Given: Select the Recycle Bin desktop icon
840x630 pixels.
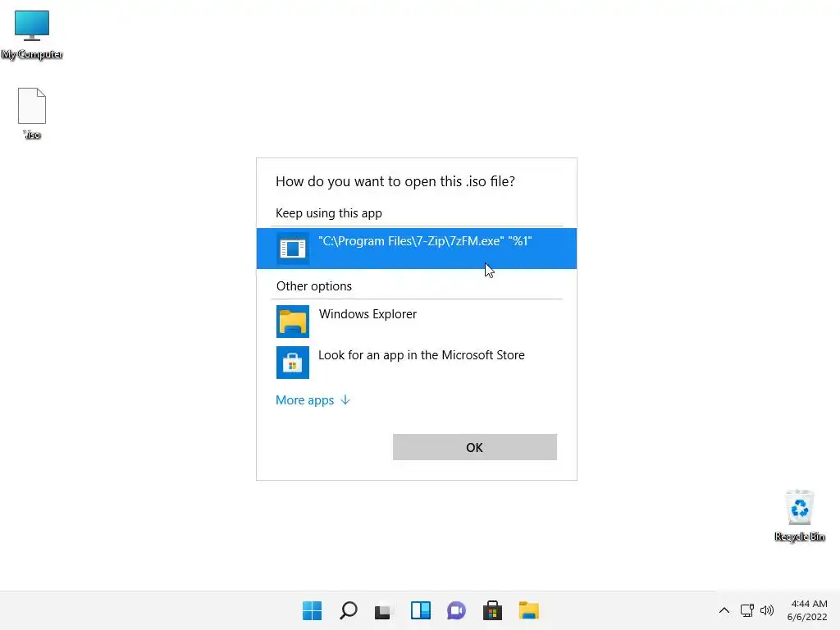Looking at the screenshot, I should coord(799,516).
